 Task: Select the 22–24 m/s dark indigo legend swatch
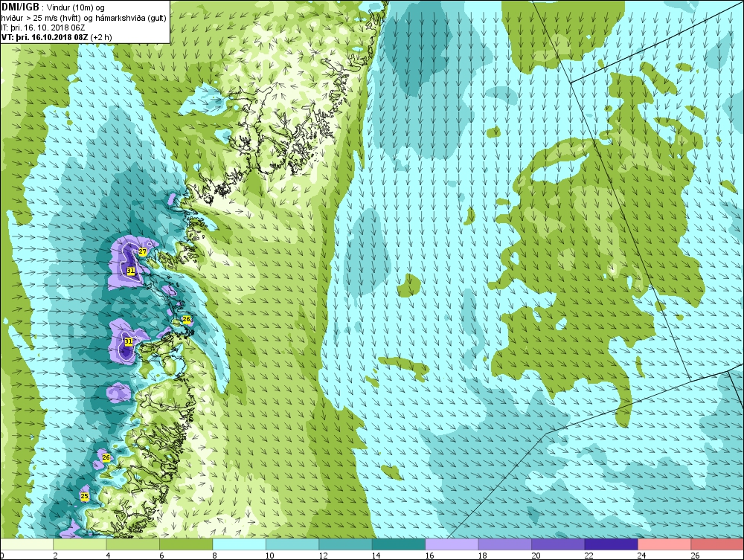pyautogui.click(x=611, y=544)
